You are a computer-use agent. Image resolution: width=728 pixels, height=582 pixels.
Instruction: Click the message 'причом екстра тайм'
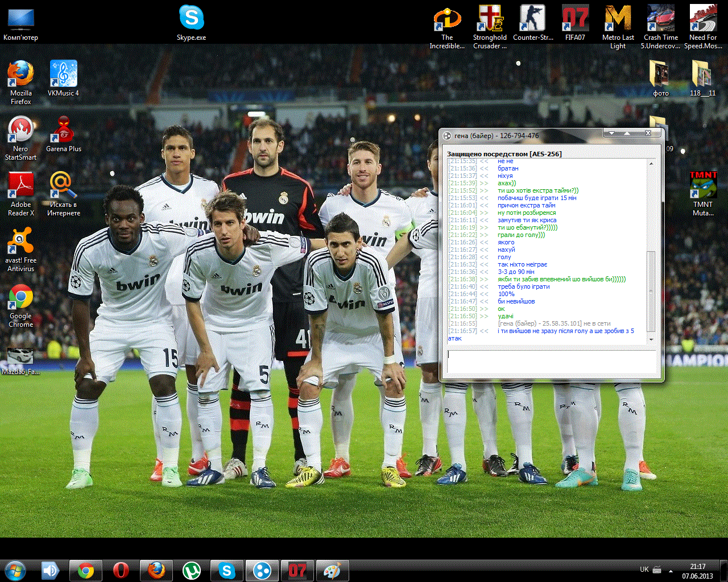(x=527, y=206)
